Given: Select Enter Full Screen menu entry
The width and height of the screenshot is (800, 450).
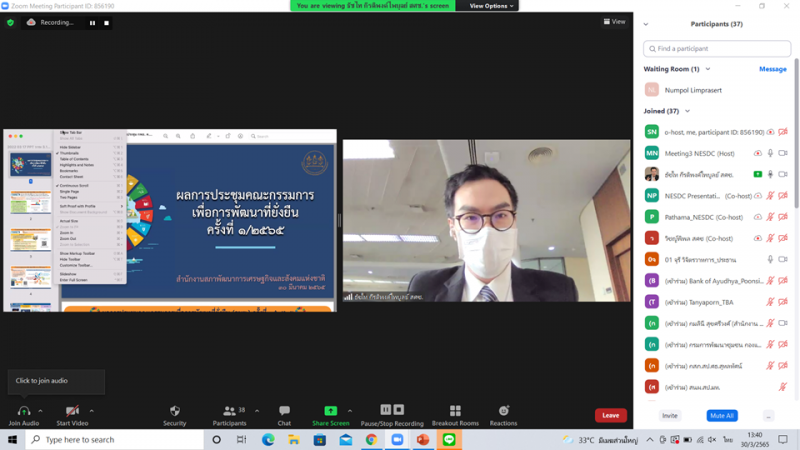Looking at the screenshot, I should pos(73,280).
